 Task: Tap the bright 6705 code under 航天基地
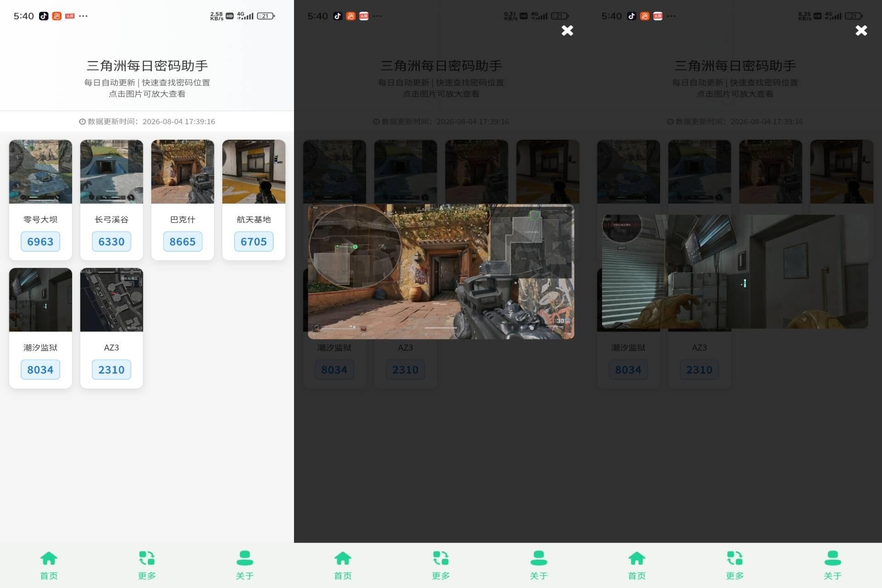point(254,242)
